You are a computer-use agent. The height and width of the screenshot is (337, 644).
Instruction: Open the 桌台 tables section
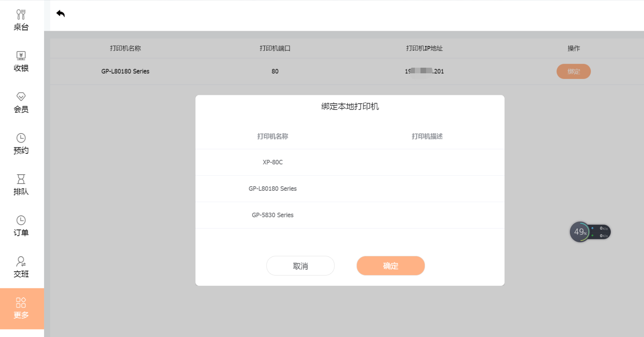click(21, 21)
